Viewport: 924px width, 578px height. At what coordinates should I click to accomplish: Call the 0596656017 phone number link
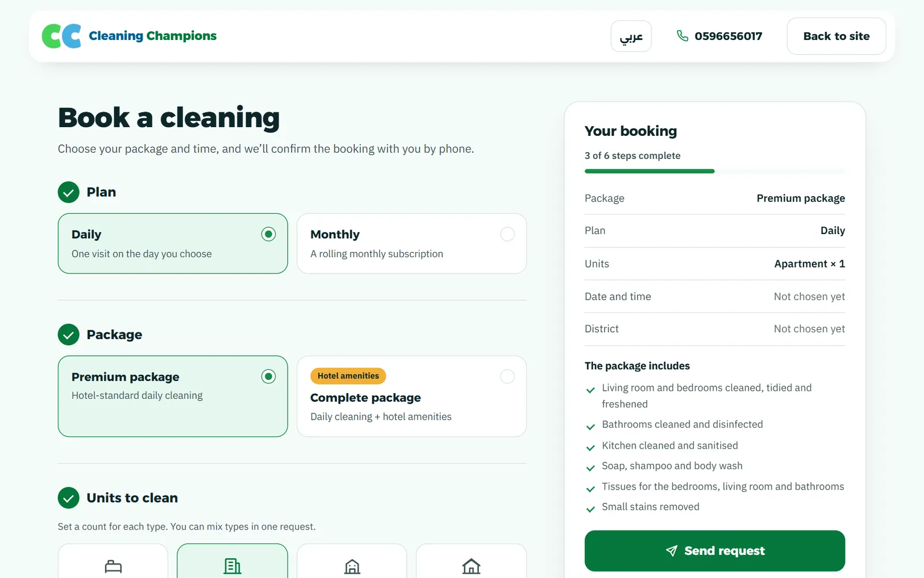[720, 36]
